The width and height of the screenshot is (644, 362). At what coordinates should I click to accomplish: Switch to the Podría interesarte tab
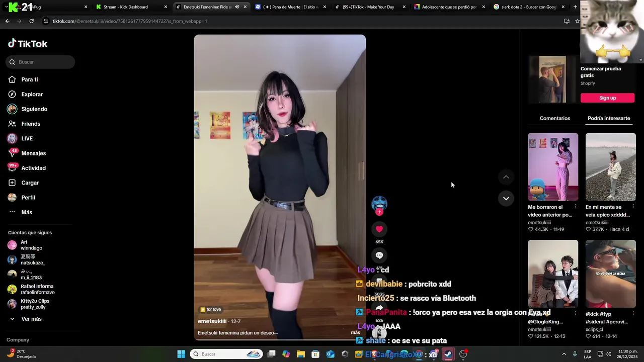tap(609, 118)
